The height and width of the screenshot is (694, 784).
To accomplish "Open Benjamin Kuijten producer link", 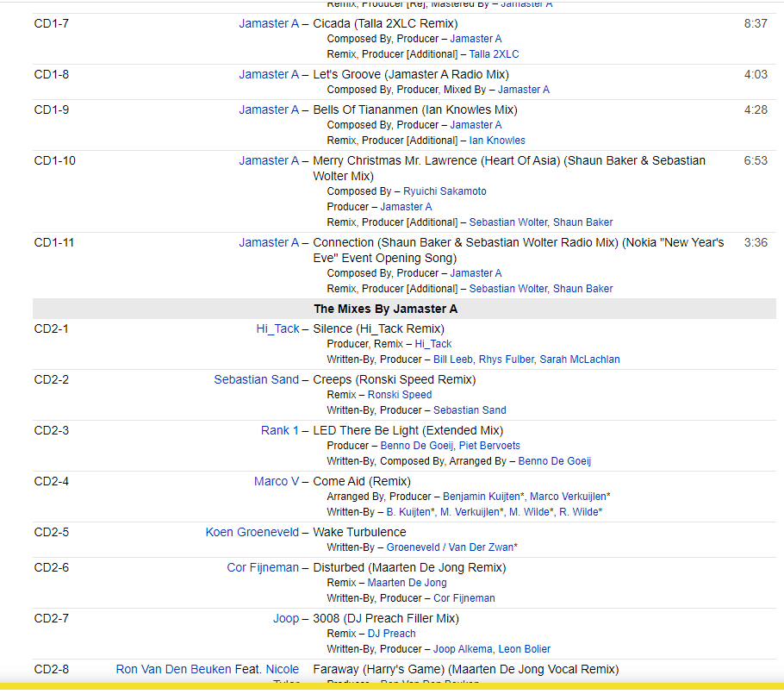I will (483, 497).
